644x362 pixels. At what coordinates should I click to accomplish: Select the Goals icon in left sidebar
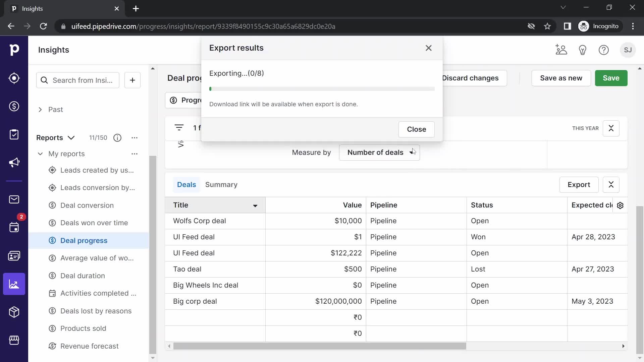pyautogui.click(x=14, y=78)
